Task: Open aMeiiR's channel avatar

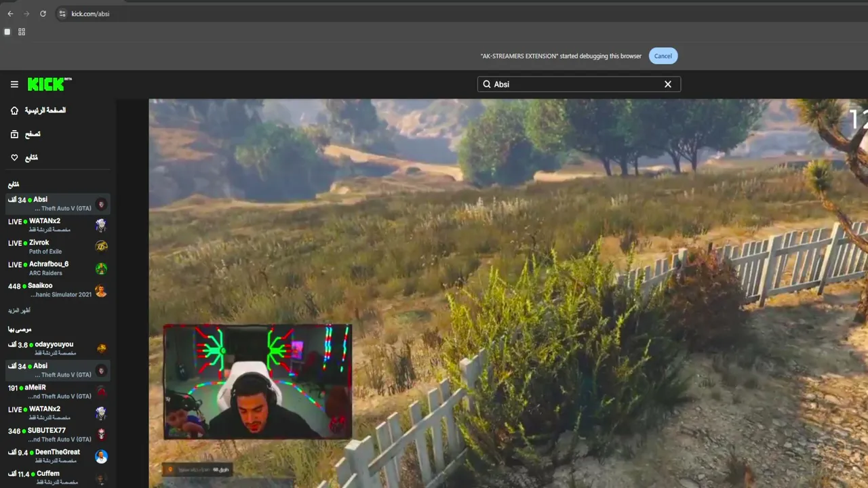Action: pos(101,392)
